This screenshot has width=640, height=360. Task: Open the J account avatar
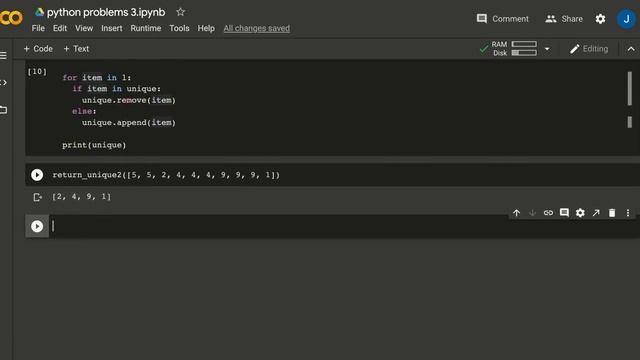point(626,19)
